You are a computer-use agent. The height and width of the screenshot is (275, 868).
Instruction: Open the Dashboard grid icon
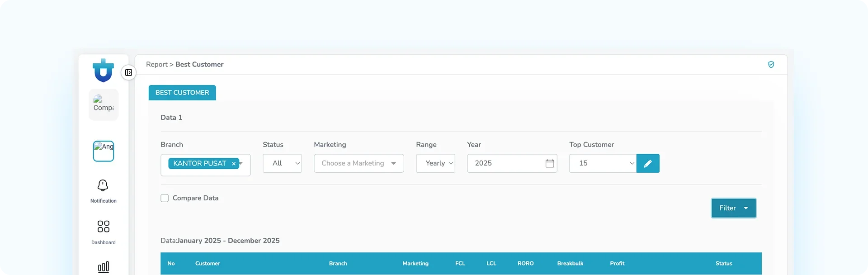tap(104, 226)
